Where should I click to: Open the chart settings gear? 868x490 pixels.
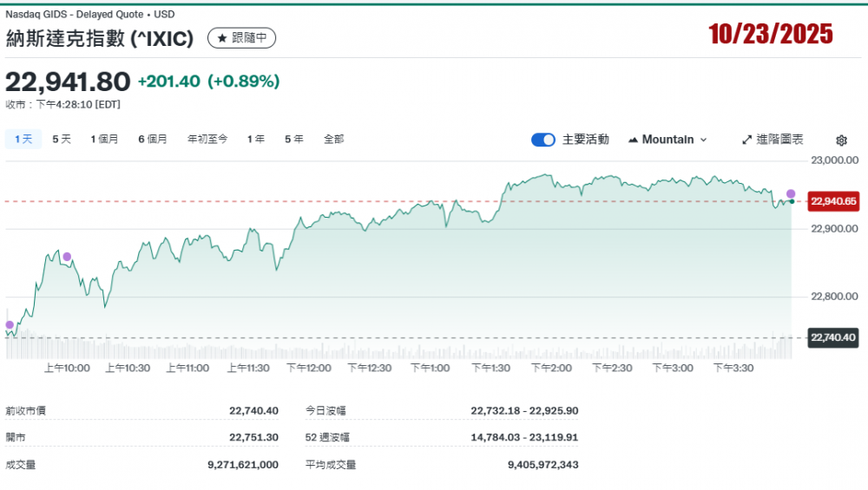click(x=841, y=140)
